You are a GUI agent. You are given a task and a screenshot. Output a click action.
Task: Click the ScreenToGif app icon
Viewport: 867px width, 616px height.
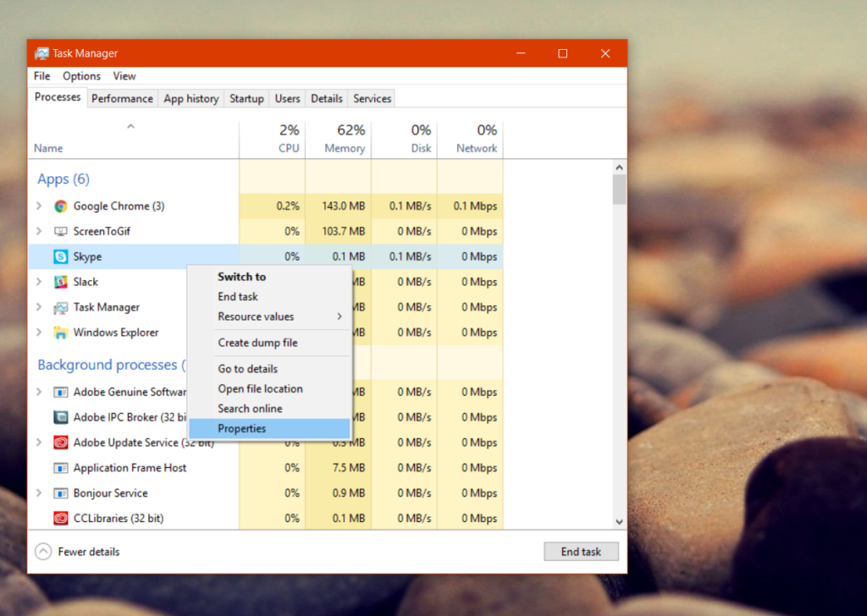[60, 231]
